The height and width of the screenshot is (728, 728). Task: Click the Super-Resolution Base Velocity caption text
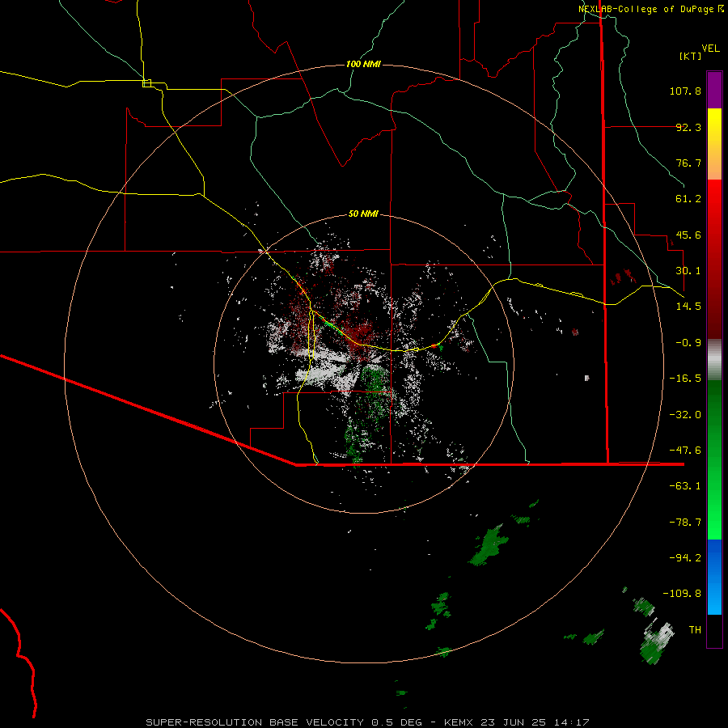[367, 722]
